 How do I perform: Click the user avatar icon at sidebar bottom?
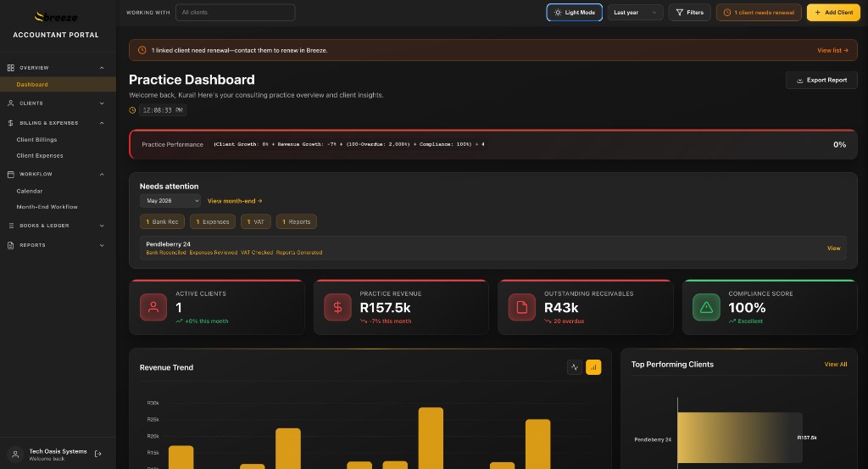pos(15,454)
